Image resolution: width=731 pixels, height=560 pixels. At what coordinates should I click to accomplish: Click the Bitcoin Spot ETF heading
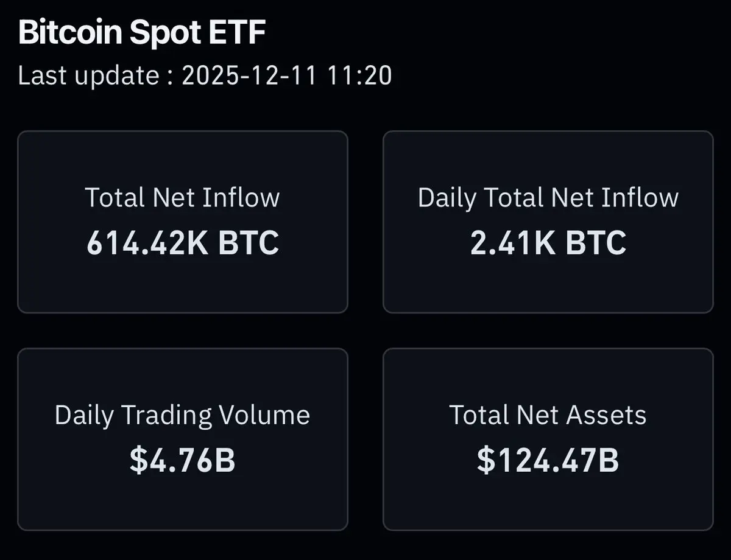142,34
